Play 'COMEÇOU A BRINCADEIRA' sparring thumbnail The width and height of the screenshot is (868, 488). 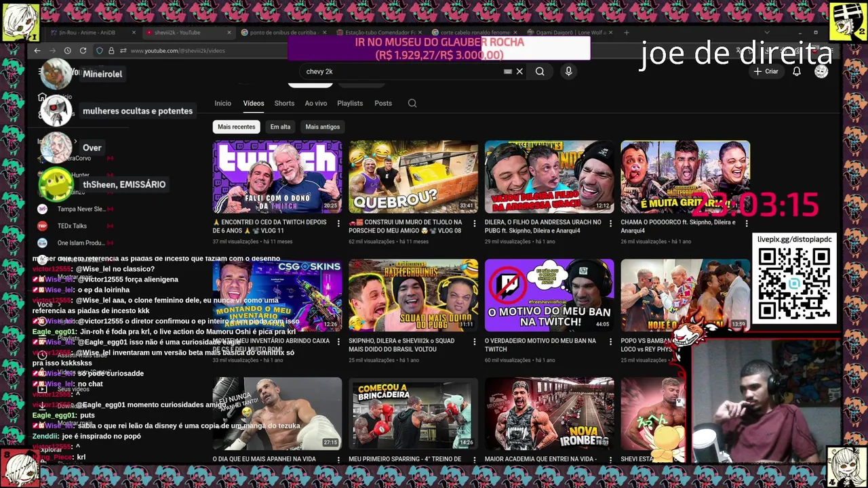pyautogui.click(x=413, y=414)
